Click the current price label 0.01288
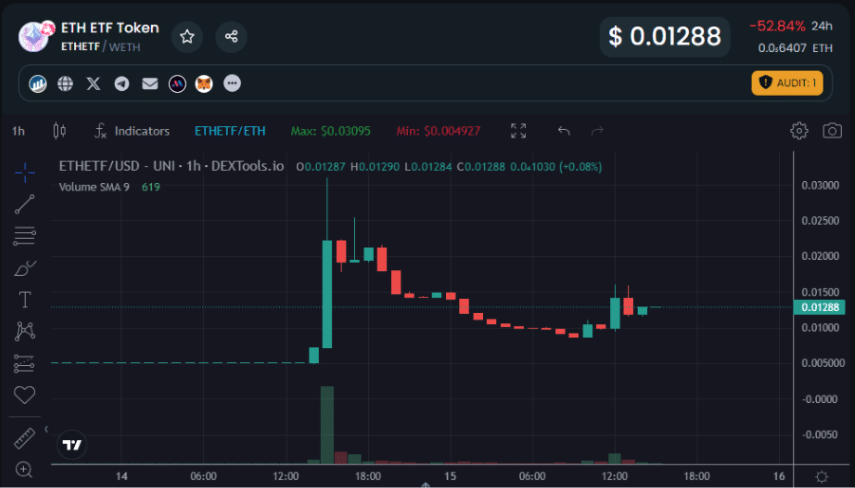 tap(819, 308)
